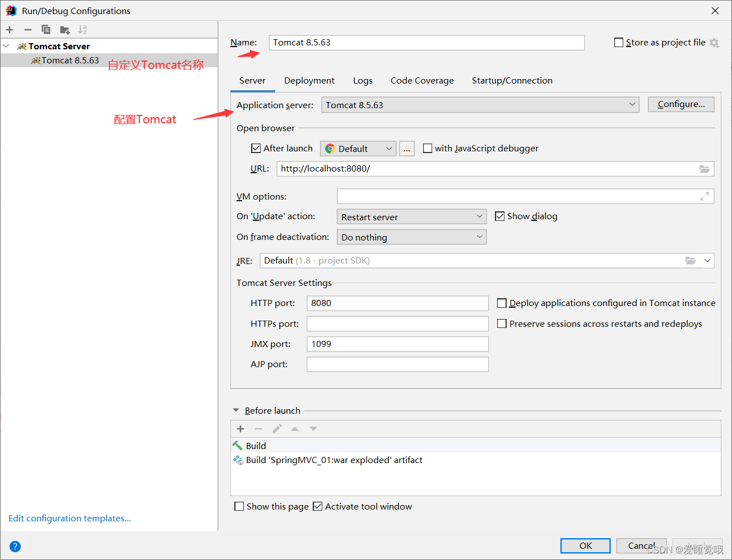Click the URL input field

coord(495,169)
